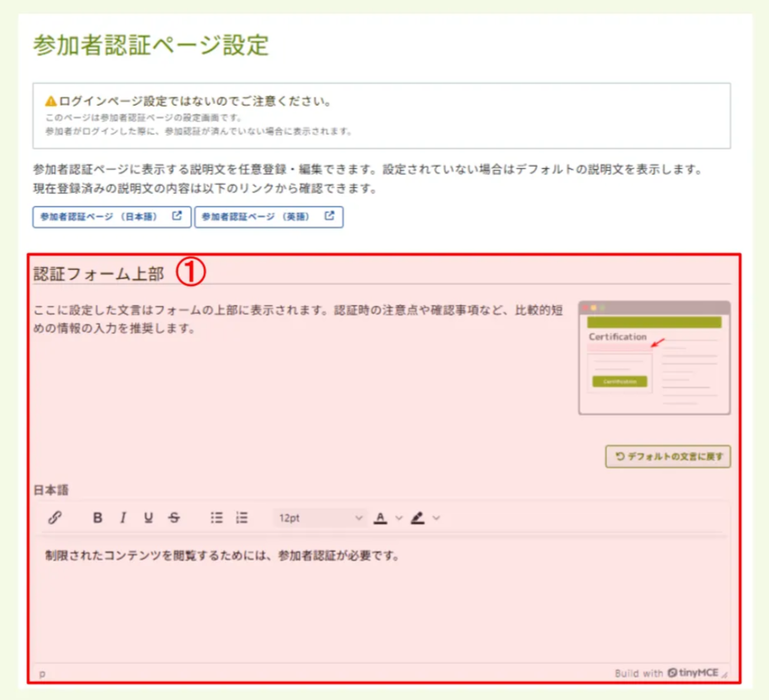Click the Certification page preview thumbnail
The width and height of the screenshot is (769, 700).
coord(655,357)
